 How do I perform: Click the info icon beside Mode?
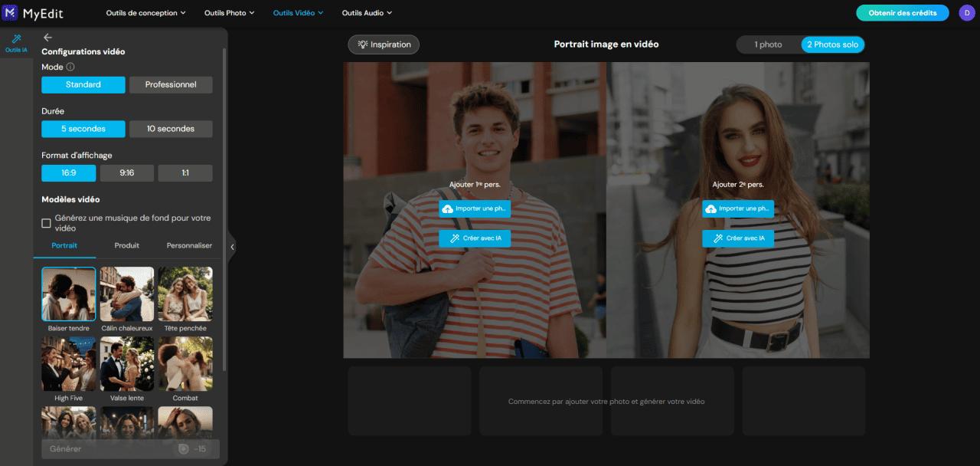pos(70,67)
